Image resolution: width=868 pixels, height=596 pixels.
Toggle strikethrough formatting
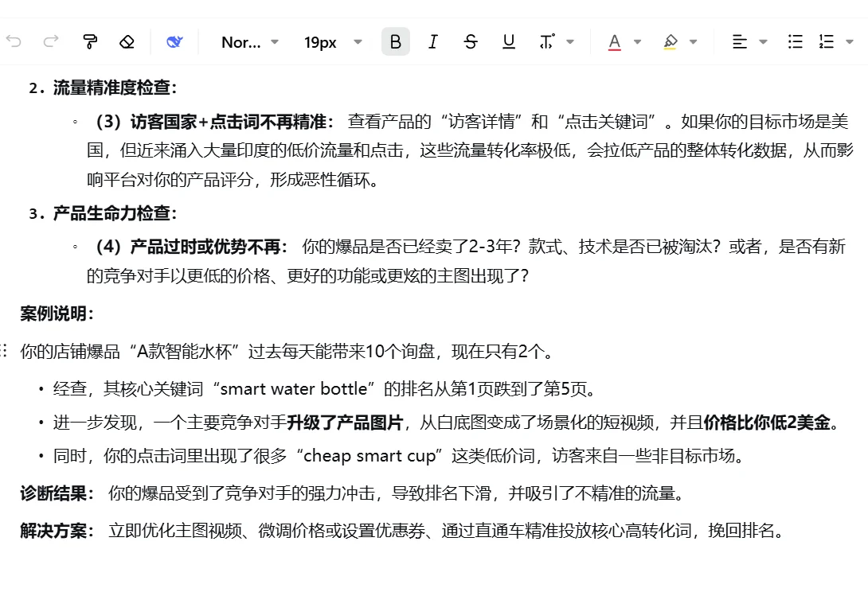coord(471,41)
